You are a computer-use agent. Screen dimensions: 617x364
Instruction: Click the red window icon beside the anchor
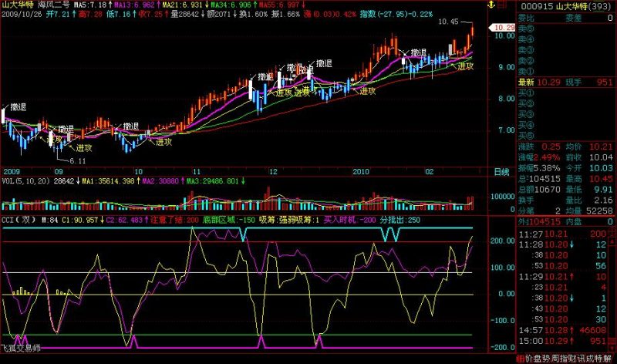coord(502,5)
